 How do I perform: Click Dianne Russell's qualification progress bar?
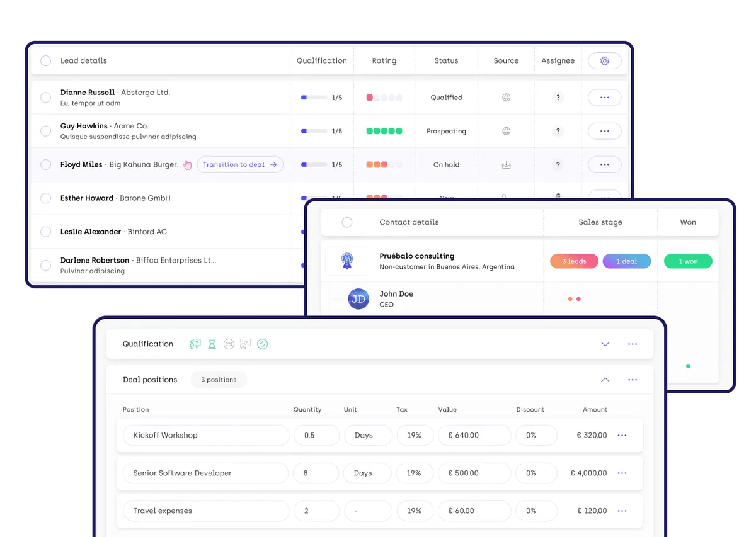point(314,98)
